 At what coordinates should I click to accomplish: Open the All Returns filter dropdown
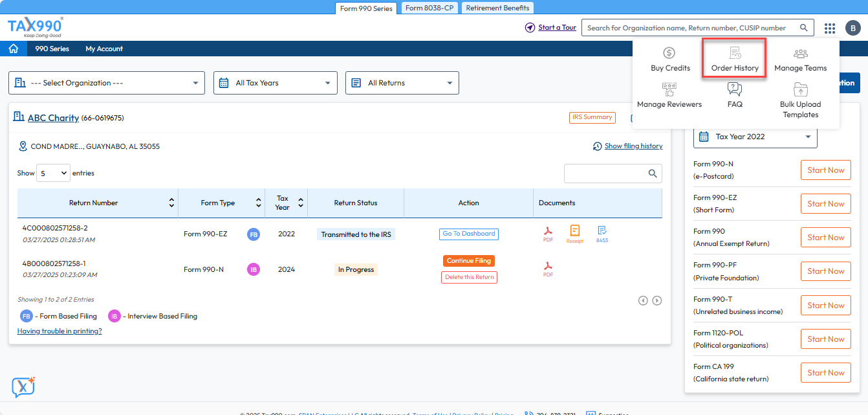[402, 83]
